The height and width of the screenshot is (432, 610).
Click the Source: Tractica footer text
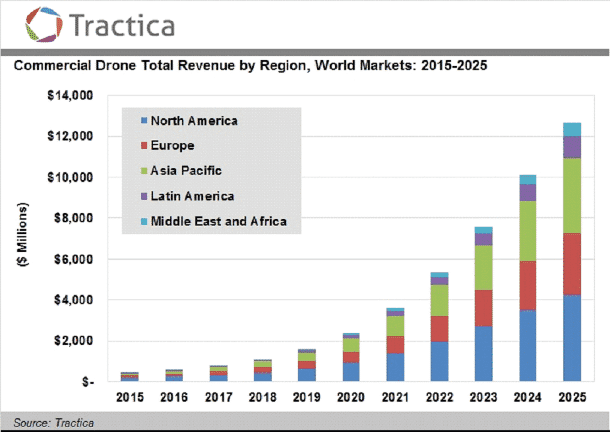[x=50, y=423]
